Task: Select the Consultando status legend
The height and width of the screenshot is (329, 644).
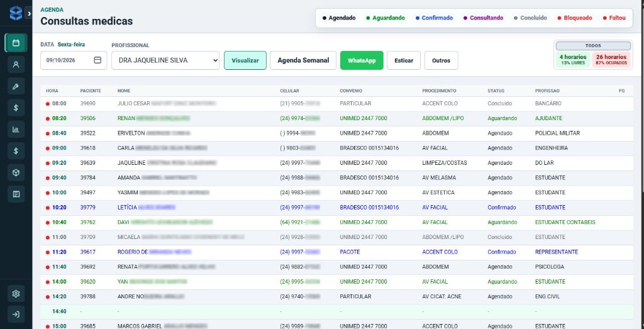Action: pyautogui.click(x=483, y=18)
